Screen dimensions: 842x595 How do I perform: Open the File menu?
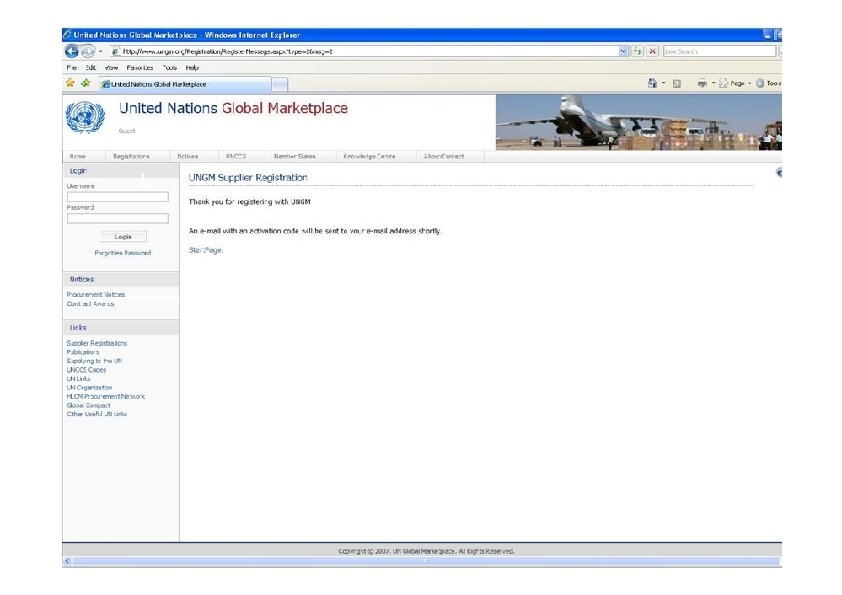click(72, 68)
